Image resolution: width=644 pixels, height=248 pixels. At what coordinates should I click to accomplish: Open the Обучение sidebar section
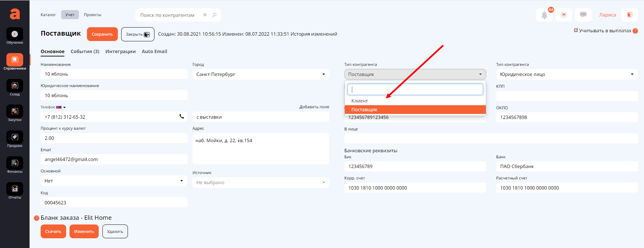click(x=15, y=36)
